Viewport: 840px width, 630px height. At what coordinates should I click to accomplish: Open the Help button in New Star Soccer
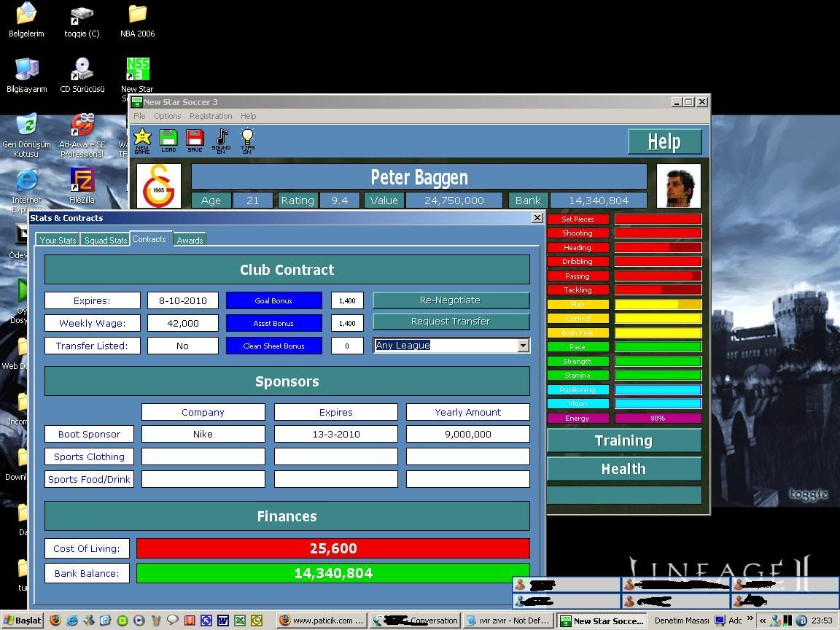[x=664, y=141]
